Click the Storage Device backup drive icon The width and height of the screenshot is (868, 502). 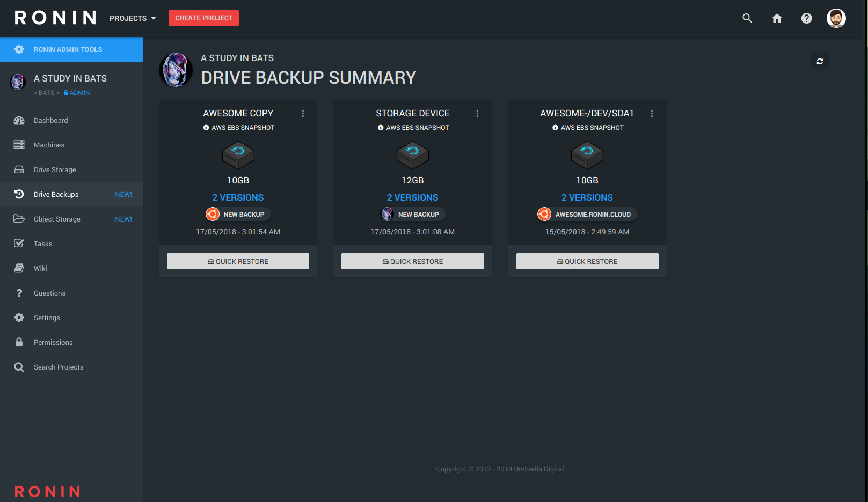412,155
